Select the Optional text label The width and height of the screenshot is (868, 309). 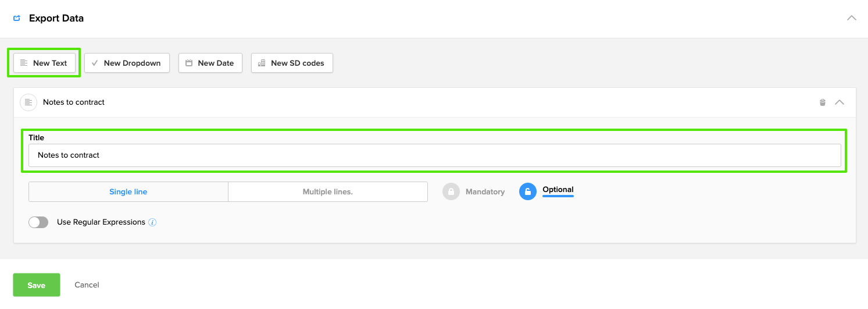click(558, 190)
